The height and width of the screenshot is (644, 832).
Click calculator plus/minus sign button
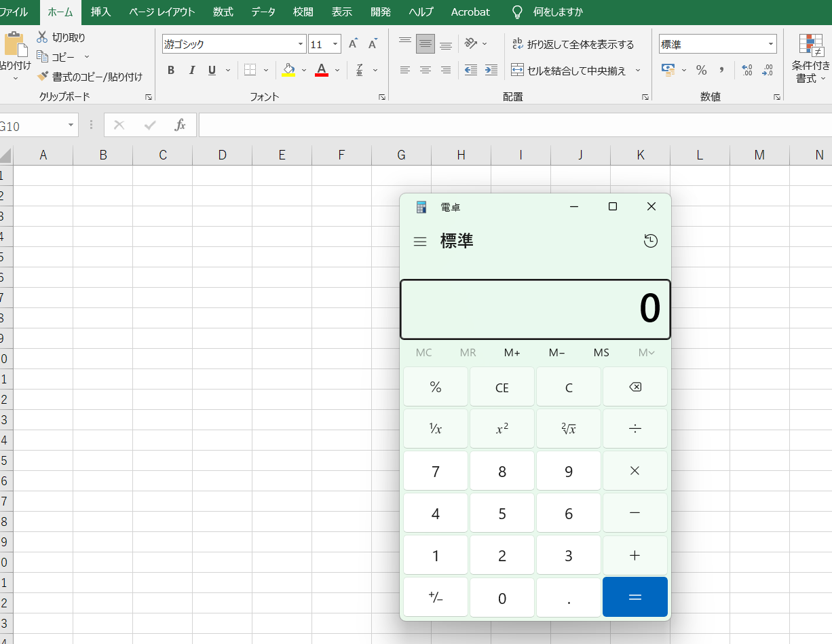point(436,597)
